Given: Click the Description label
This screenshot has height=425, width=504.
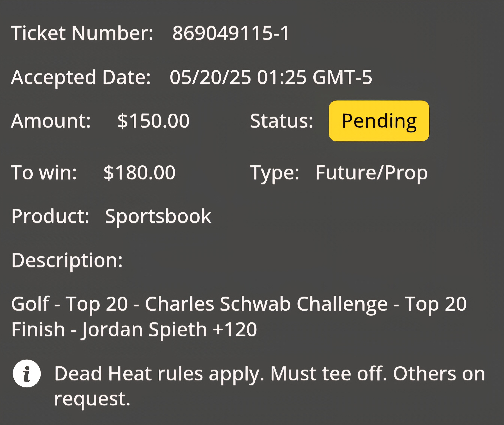Looking at the screenshot, I should pyautogui.click(x=67, y=261).
